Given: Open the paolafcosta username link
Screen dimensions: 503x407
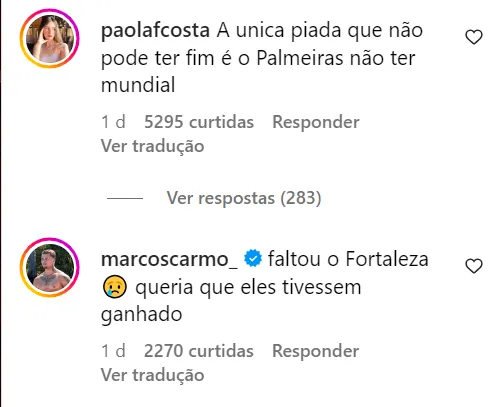Looking at the screenshot, I should click(155, 31).
